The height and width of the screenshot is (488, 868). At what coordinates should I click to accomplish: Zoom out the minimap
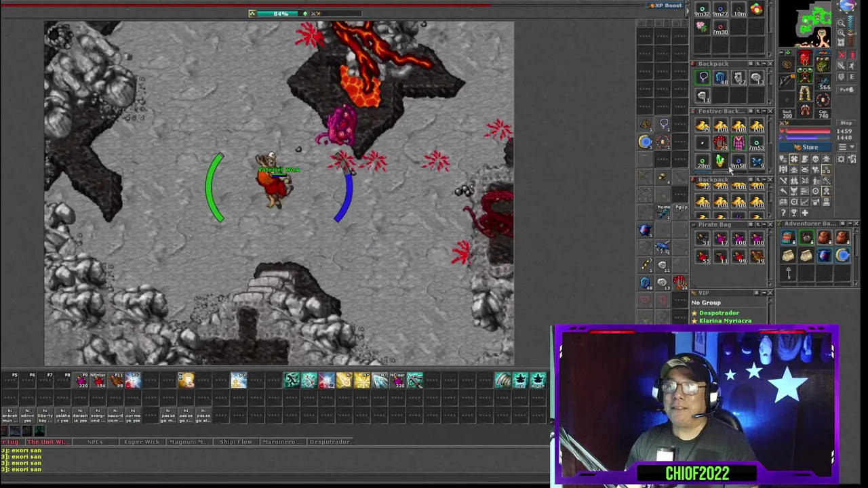(x=841, y=23)
